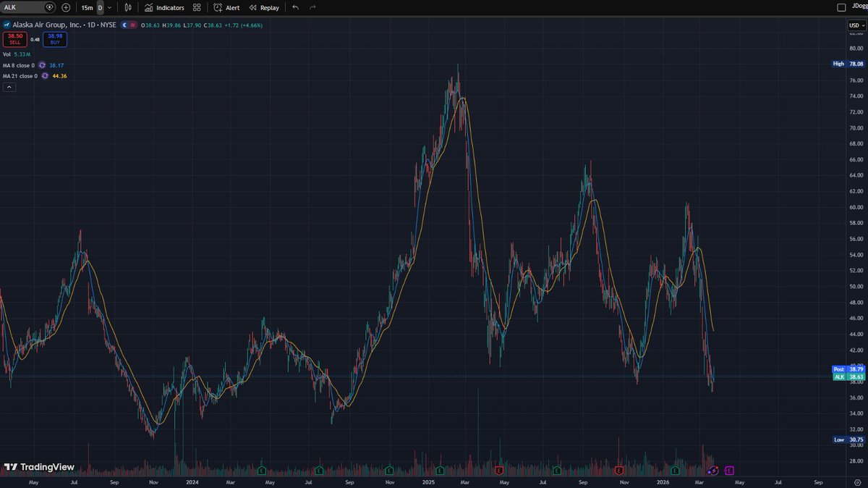
Task: Click the O38.63 open value in header
Action: tap(150, 25)
